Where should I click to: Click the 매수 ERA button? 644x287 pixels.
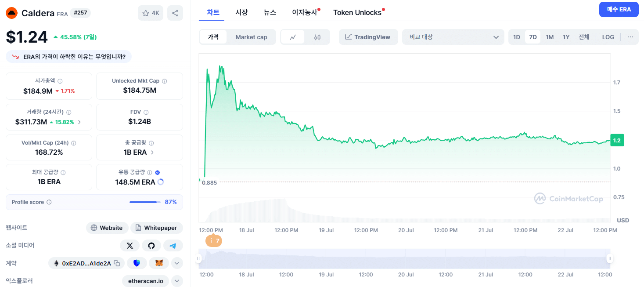click(619, 9)
